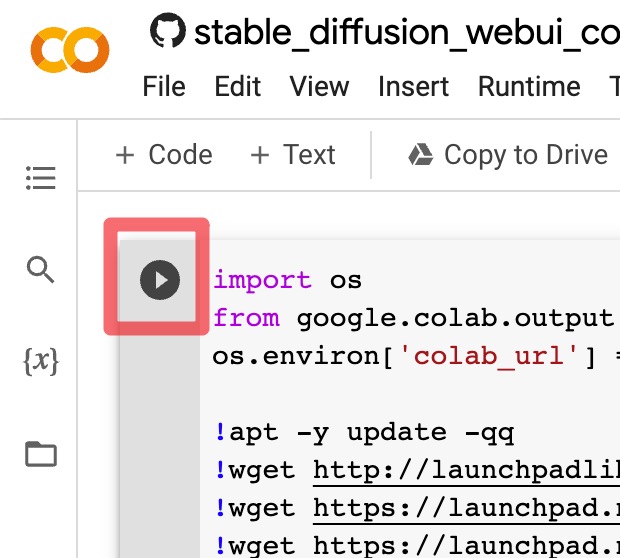Add a new text cell with + Text
The width and height of the screenshot is (620, 558).
pyautogui.click(x=293, y=155)
